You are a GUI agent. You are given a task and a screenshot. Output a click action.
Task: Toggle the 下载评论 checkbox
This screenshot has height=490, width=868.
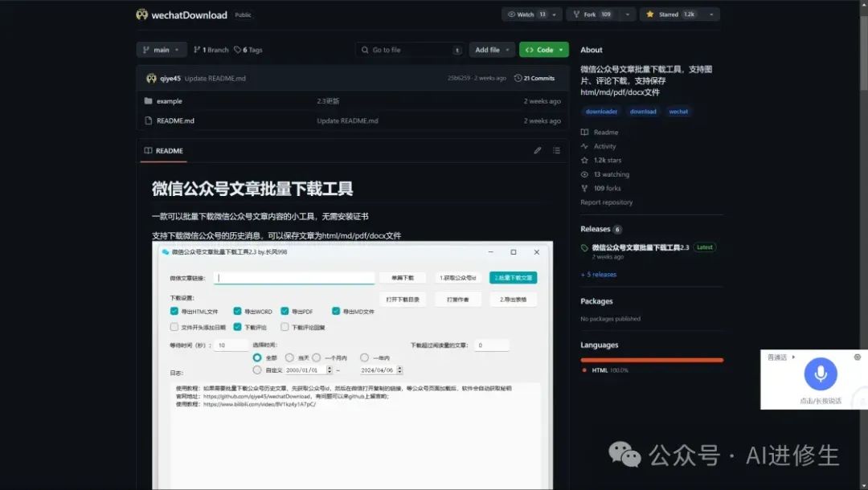pyautogui.click(x=237, y=328)
